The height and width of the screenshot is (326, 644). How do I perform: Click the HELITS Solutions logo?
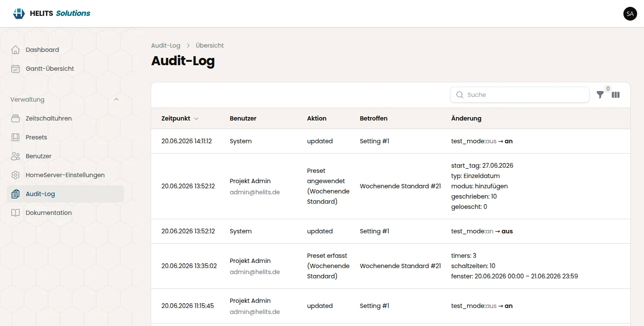click(52, 13)
